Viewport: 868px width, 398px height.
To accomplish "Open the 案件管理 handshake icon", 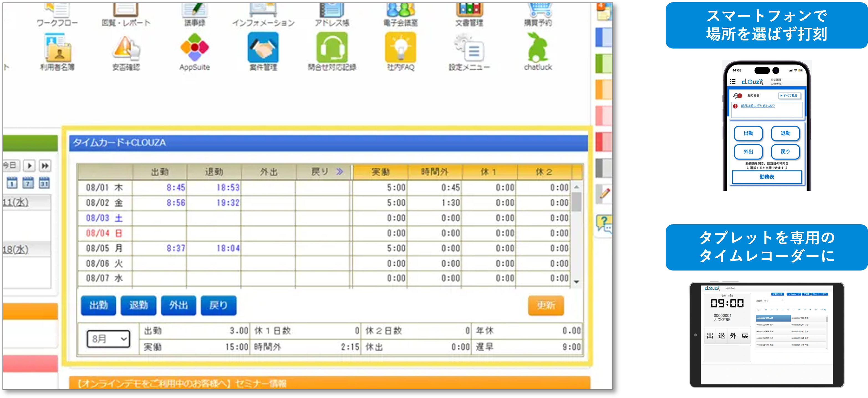I will pos(263,52).
